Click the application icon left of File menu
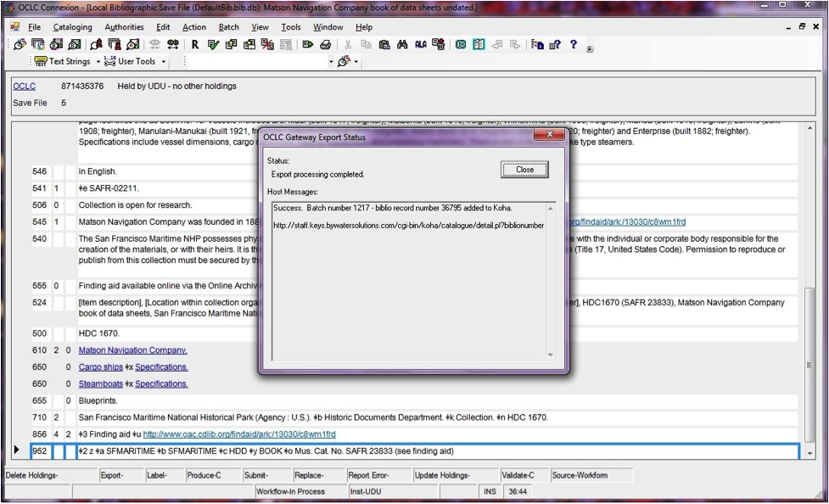The height and width of the screenshot is (504, 829). click(x=14, y=27)
